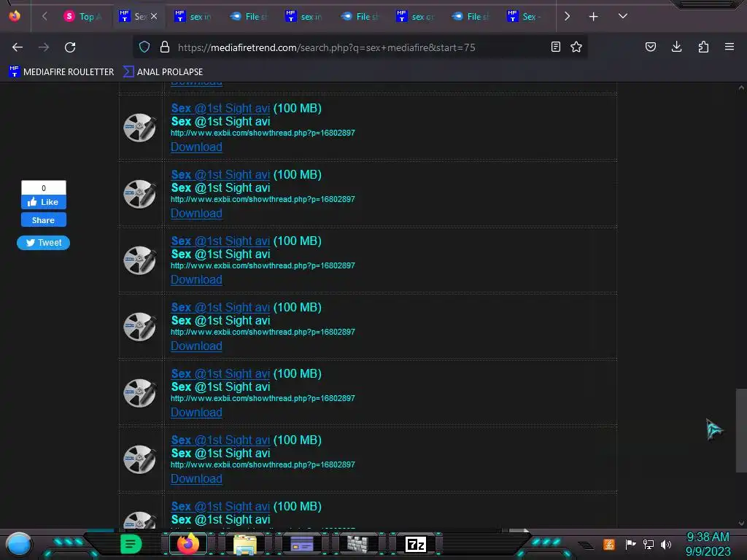Open Firefox View from the tab bar
Screen dimensions: 747x560
(x=15, y=16)
